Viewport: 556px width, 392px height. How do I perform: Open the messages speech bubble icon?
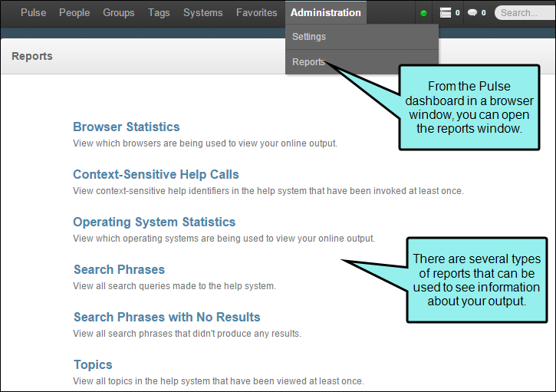472,13
